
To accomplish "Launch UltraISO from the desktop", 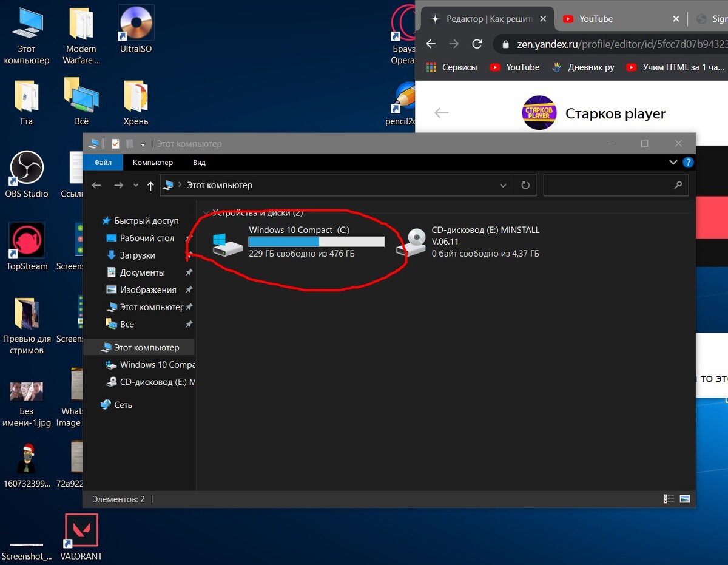I will (x=136, y=30).
